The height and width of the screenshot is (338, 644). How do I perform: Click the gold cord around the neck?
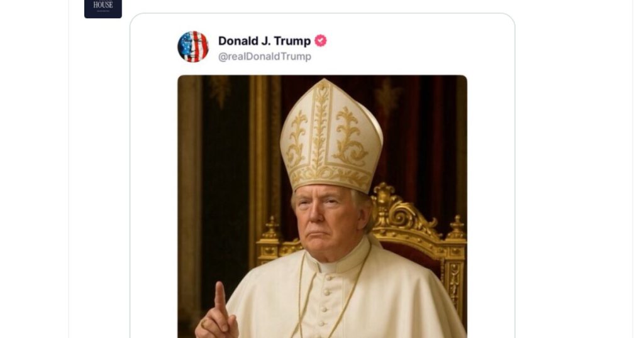(x=303, y=295)
